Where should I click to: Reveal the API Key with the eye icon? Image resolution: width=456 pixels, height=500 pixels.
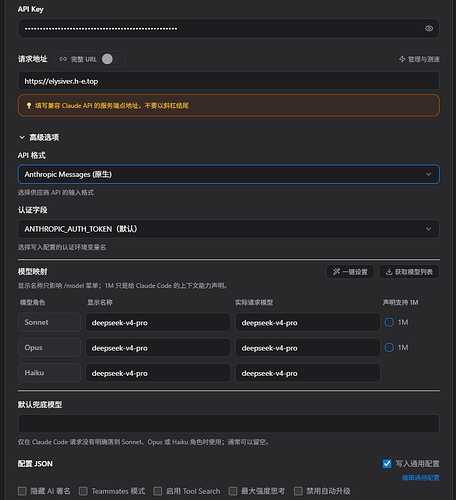pos(429,29)
